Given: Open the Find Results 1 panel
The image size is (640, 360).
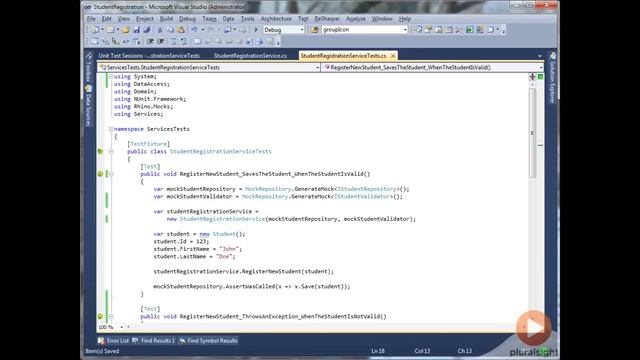Looking at the screenshot, I should [x=154, y=341].
